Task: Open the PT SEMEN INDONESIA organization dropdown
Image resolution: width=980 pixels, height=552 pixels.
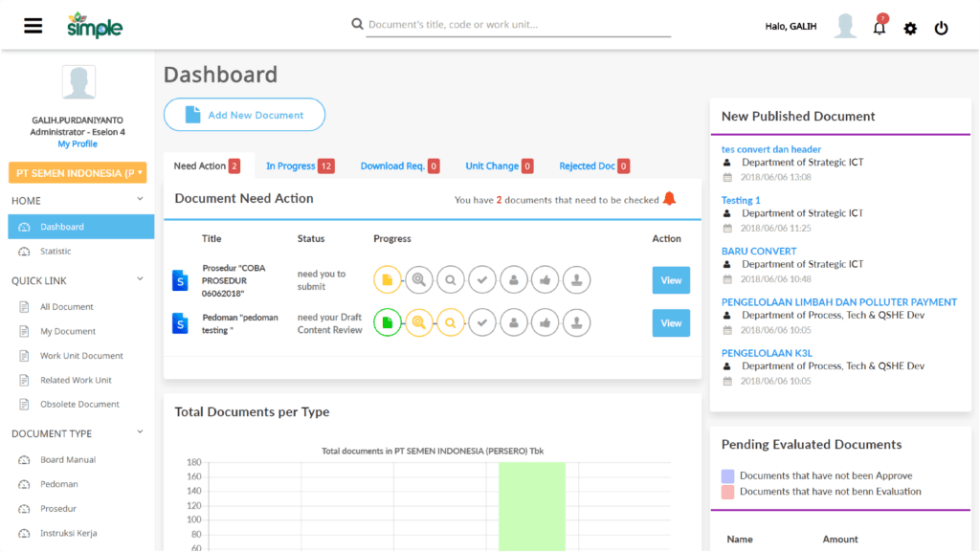Action: coord(79,173)
